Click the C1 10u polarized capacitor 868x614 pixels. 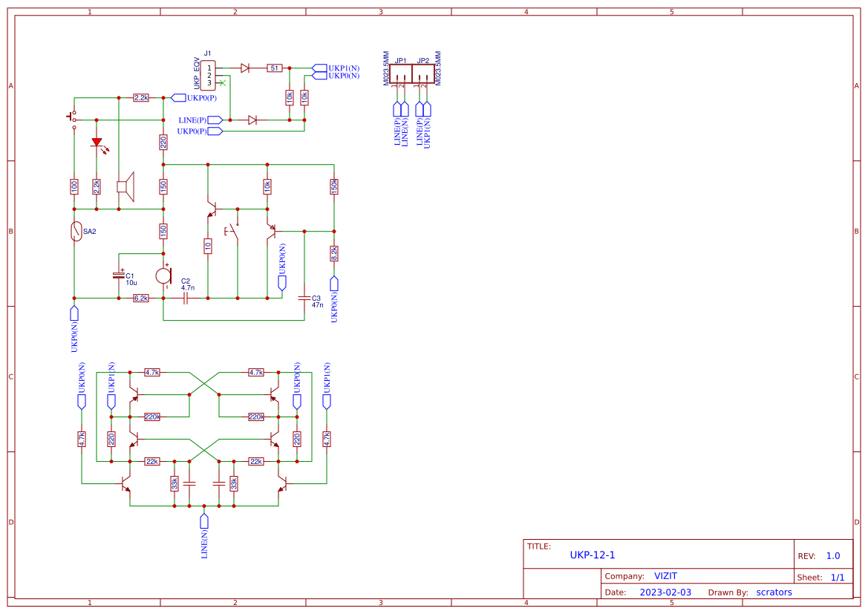click(x=119, y=275)
